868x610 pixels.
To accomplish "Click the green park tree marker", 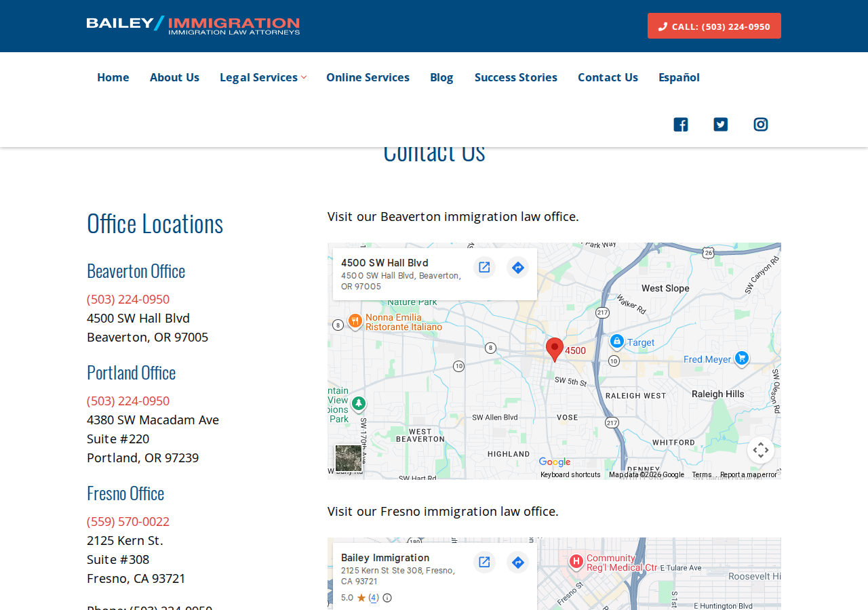I will 359,403.
